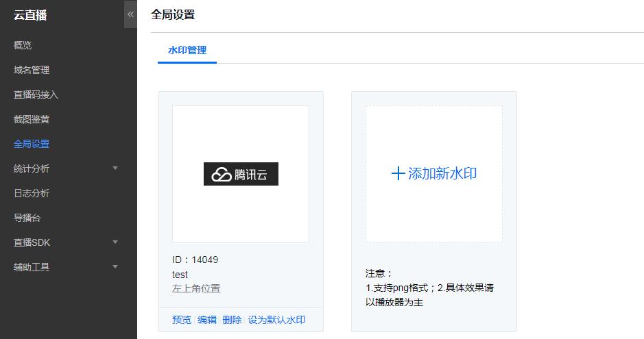Click the watermark name test
This screenshot has width=644, height=339.
[x=180, y=274]
